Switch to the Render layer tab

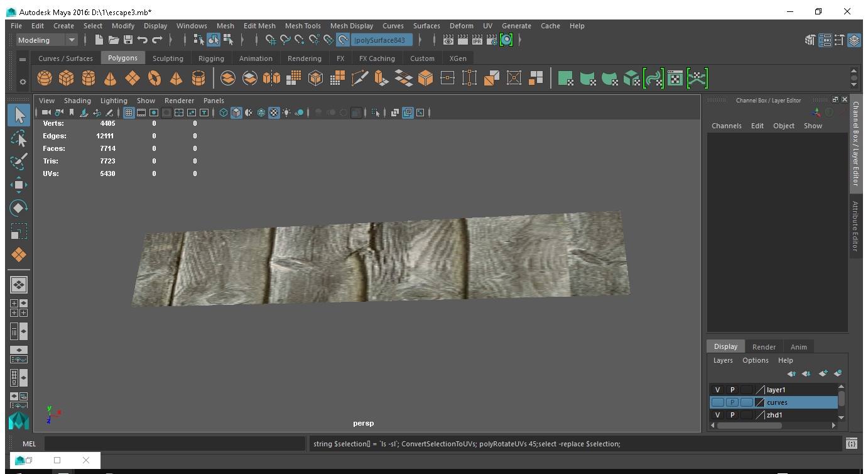(x=764, y=346)
